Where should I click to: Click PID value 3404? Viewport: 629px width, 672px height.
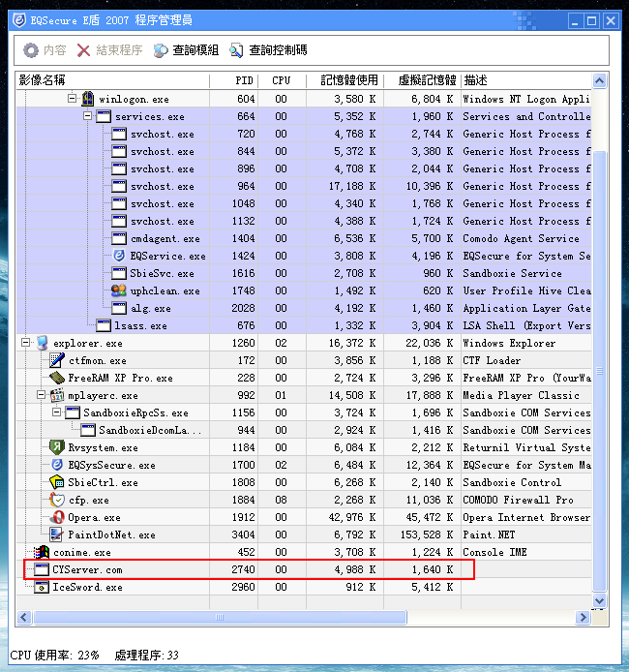pos(243,535)
